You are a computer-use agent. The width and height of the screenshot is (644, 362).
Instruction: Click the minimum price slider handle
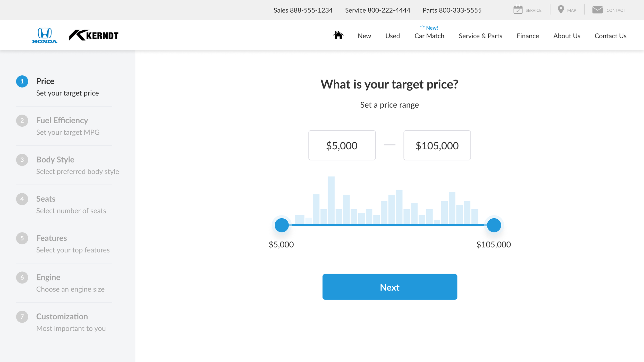282,225
